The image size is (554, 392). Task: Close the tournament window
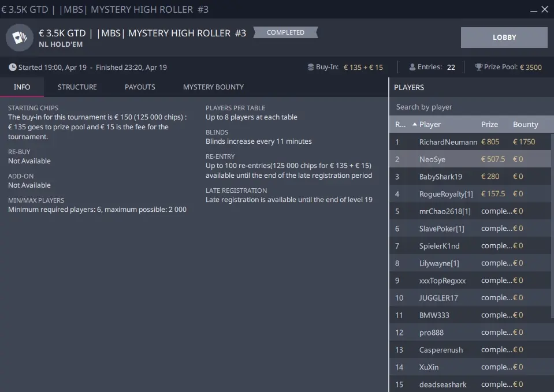pyautogui.click(x=545, y=10)
